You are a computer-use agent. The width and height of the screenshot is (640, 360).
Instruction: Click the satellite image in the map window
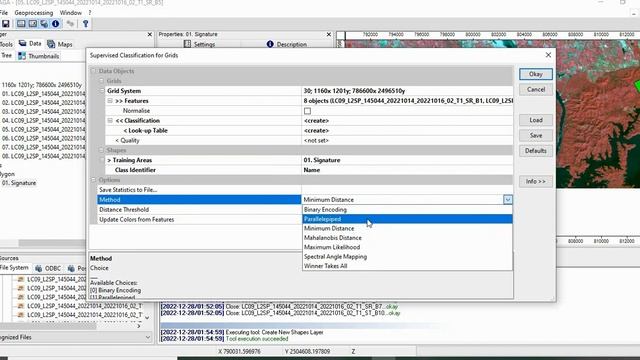point(598,114)
